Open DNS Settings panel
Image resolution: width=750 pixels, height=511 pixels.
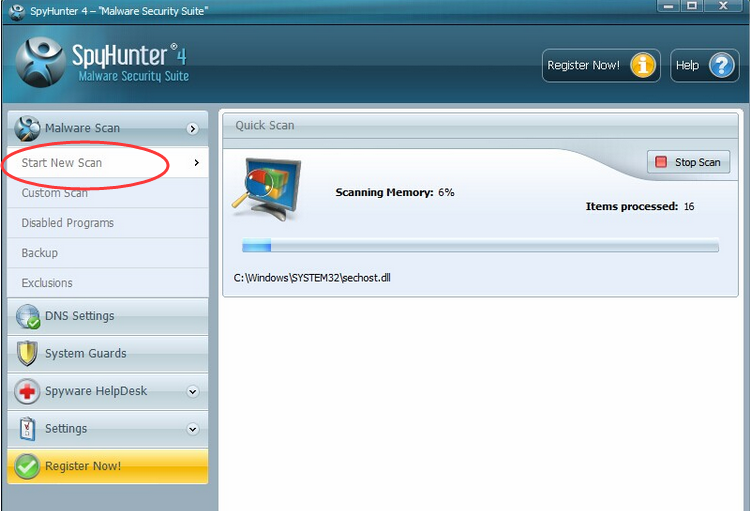tap(108, 316)
